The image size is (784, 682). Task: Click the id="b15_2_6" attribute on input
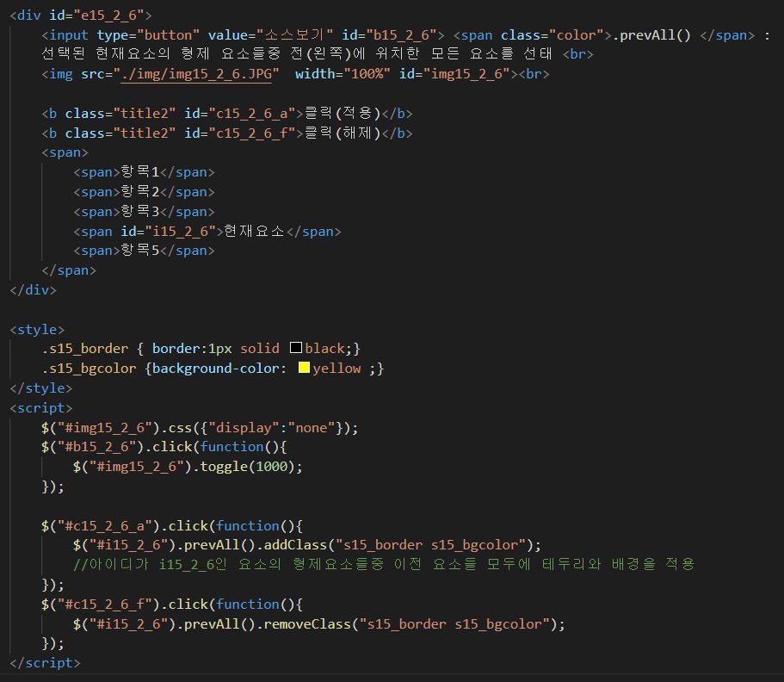(390, 35)
